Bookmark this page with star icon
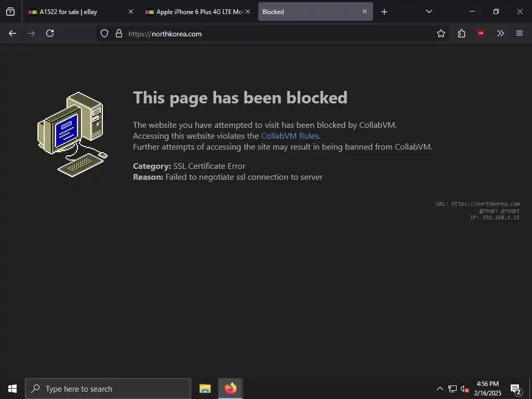 coord(441,33)
